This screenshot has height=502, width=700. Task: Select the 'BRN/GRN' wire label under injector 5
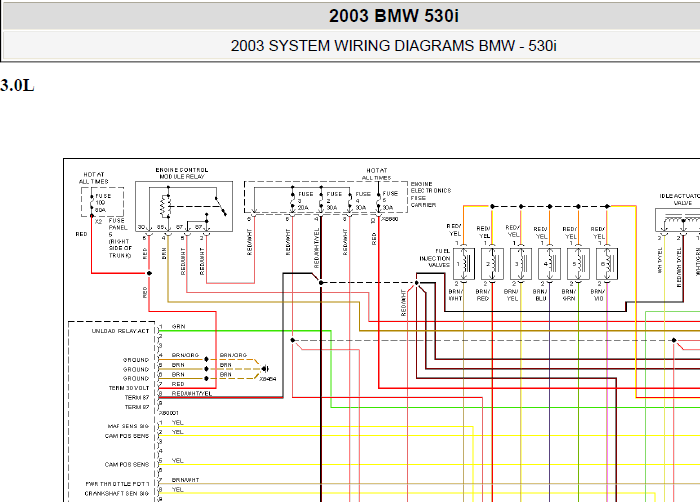[569, 295]
